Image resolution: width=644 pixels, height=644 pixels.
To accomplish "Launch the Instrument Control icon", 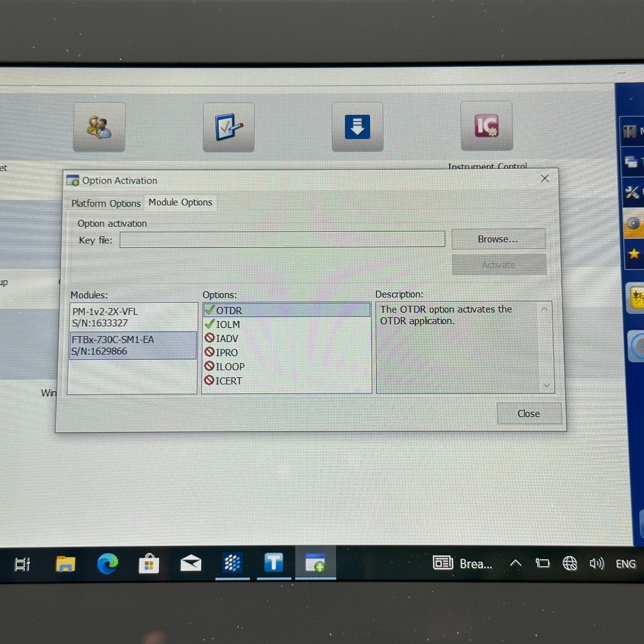I will [x=487, y=126].
